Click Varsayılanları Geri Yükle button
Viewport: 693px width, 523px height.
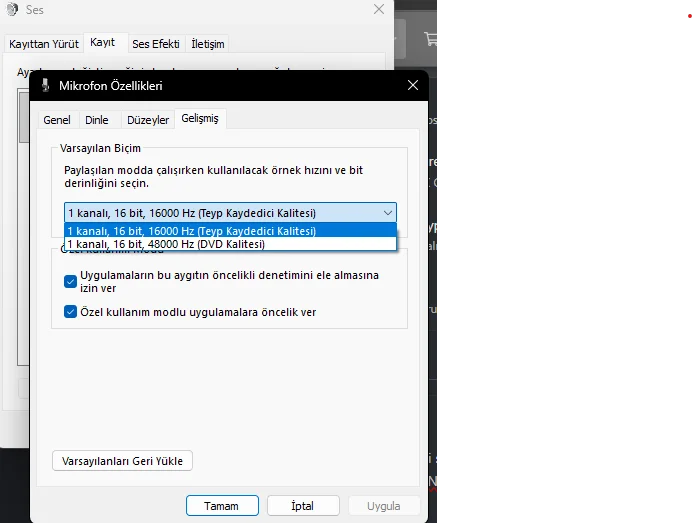[122, 461]
